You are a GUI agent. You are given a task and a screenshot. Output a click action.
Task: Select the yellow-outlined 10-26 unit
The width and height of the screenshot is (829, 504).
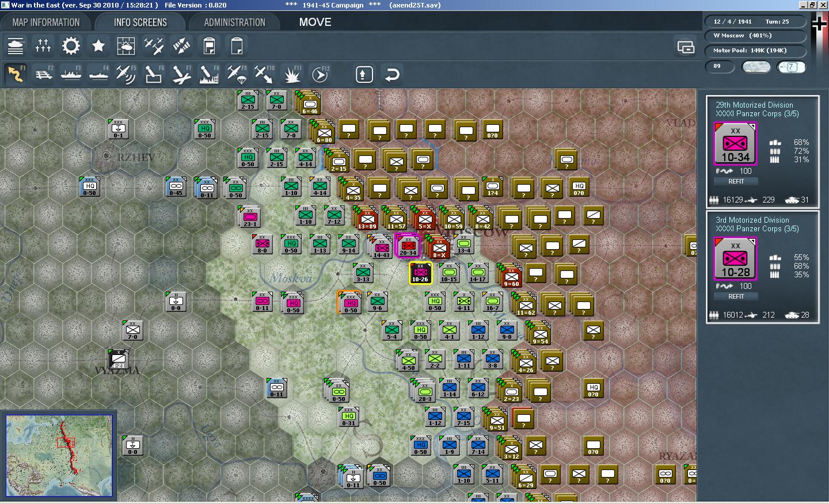(x=420, y=273)
